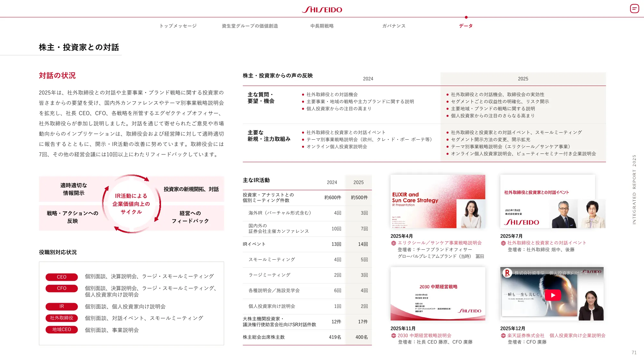Click the 17件 cell

(363, 322)
